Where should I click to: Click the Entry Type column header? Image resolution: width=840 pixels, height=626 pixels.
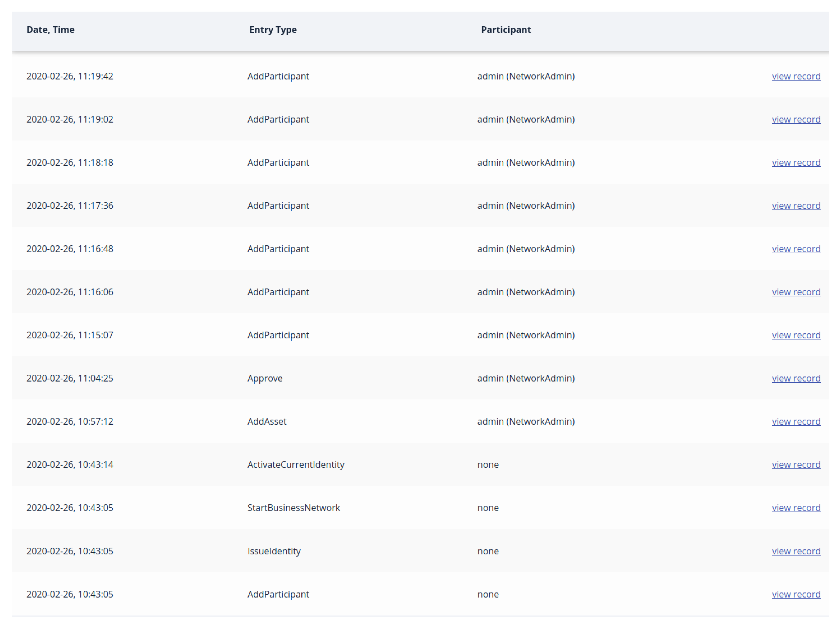(x=273, y=30)
